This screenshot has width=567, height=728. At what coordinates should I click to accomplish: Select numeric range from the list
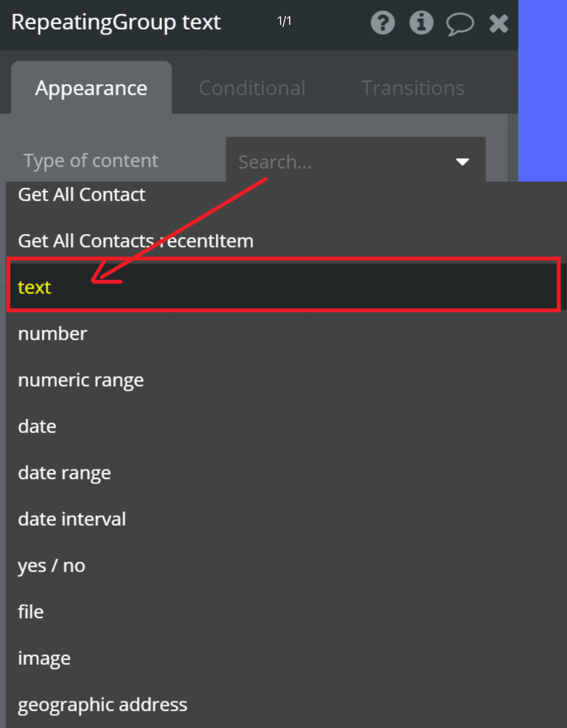pos(81,380)
